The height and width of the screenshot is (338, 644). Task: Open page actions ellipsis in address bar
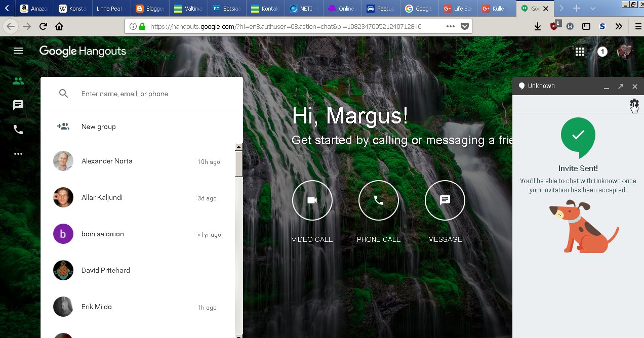click(451, 26)
